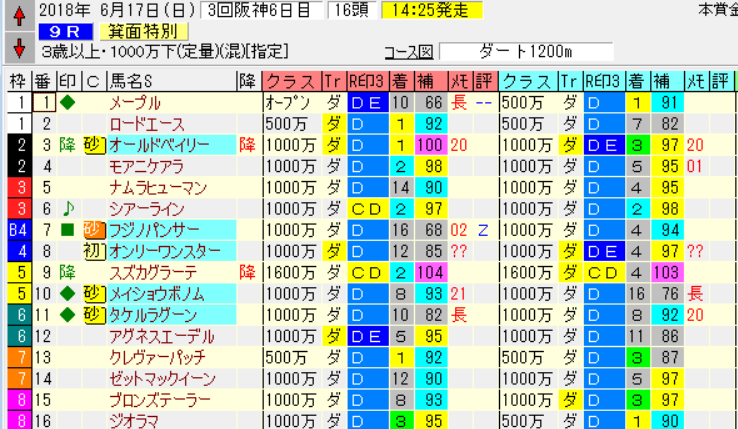Select horse name オールドベイリー
Image resolution: width=738 pixels, height=429 pixels.
click(159, 145)
